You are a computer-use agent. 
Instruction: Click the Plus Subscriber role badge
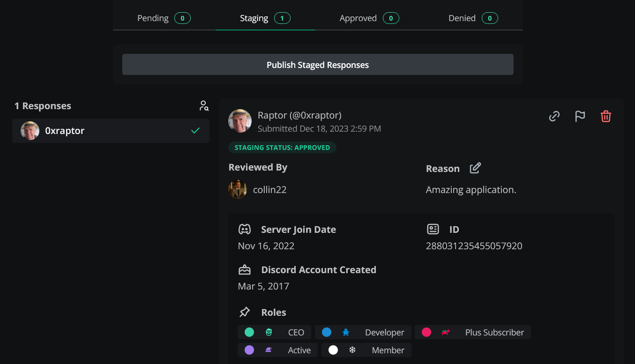pos(472,332)
